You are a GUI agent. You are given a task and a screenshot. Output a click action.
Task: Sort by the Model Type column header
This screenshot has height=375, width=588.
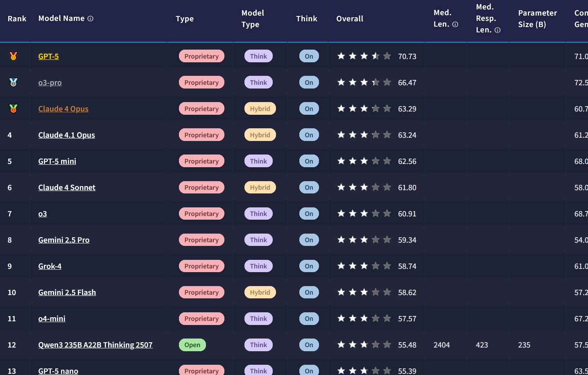(253, 19)
